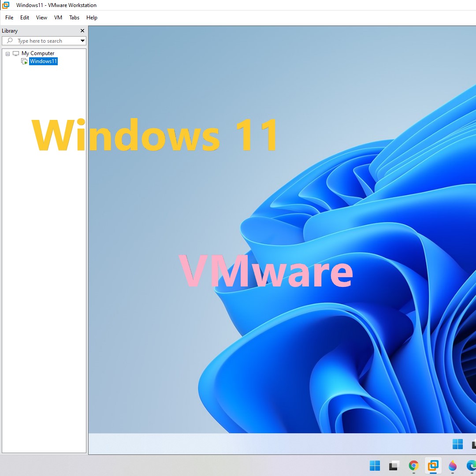Viewport: 476px width, 476px height.
Task: Open the Help menu
Action: click(92, 18)
